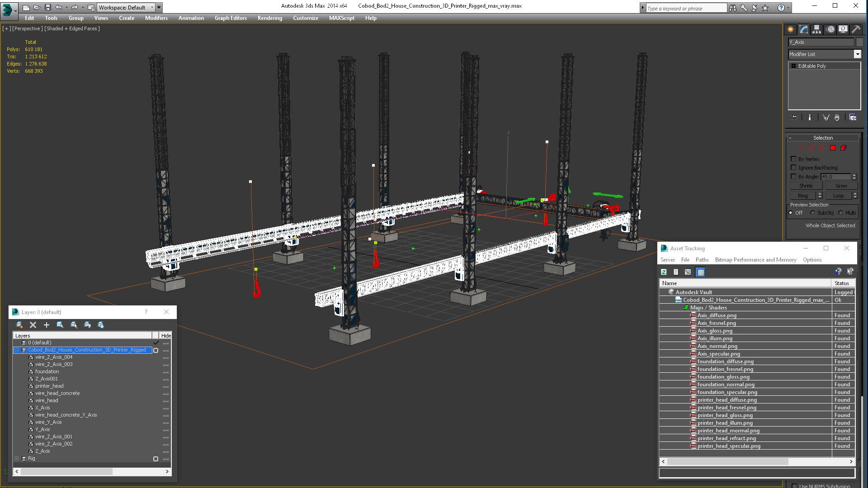Check the Ignore Backfacing option
This screenshot has width=868, height=488.
point(793,168)
